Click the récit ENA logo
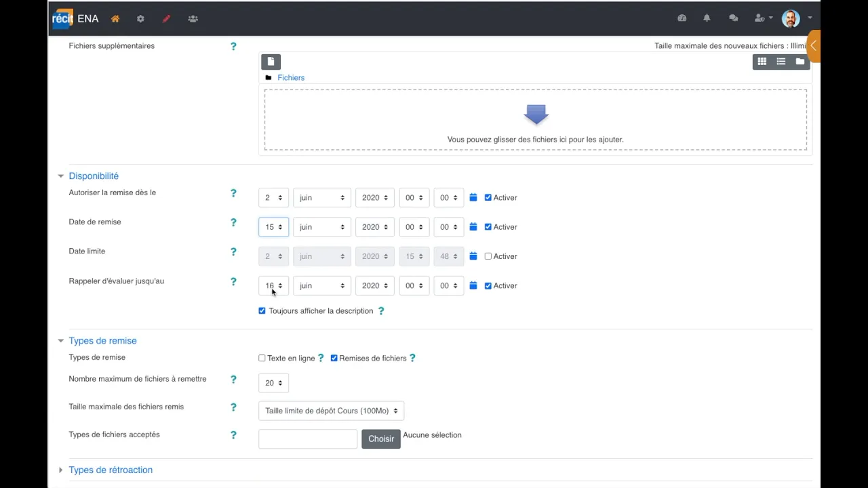 click(x=75, y=18)
